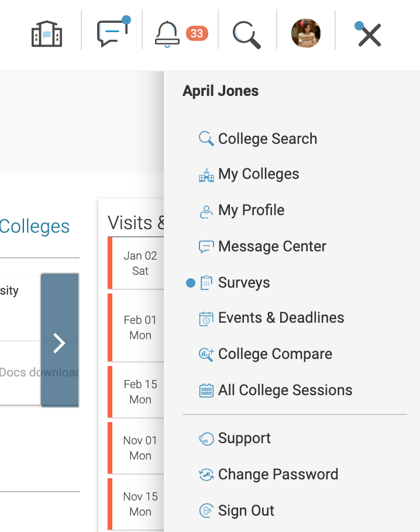Click April Jones profile avatar
The image size is (420, 532).
coord(306,33)
